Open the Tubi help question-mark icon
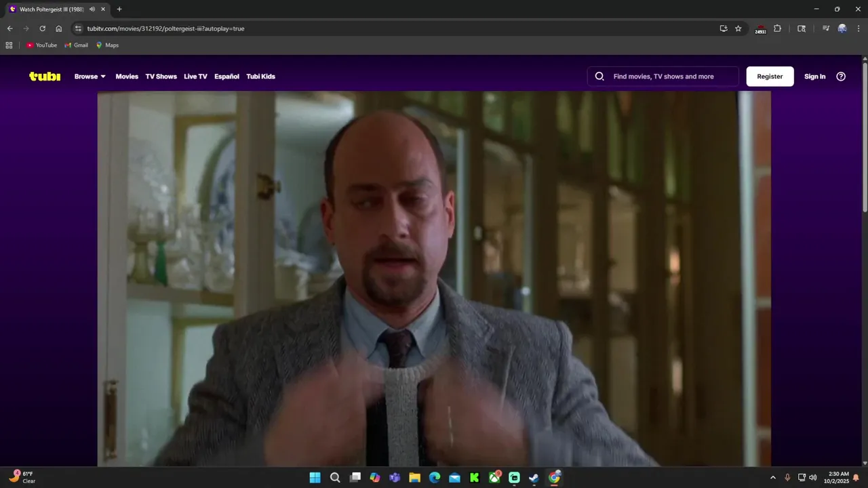This screenshot has height=488, width=868. tap(841, 77)
